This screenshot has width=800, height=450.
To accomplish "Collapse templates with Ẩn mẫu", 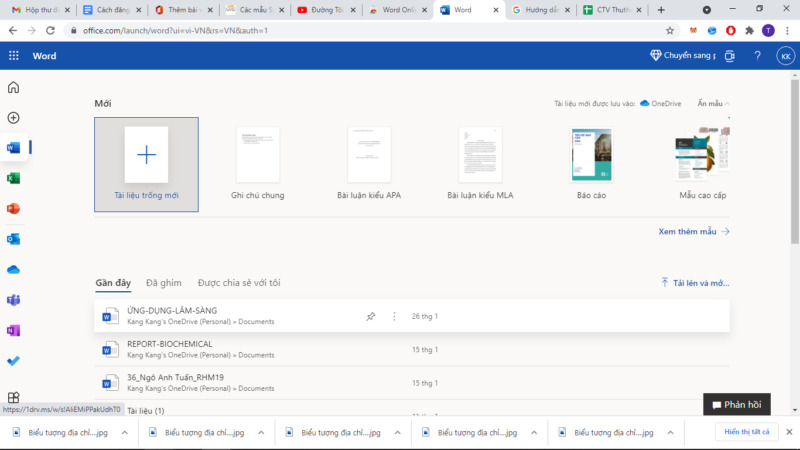I will [x=713, y=104].
